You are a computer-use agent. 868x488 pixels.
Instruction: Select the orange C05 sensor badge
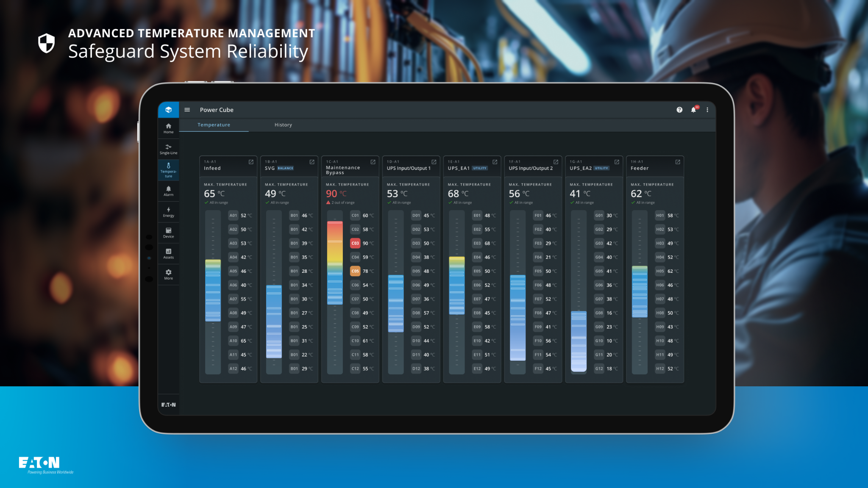[355, 271]
